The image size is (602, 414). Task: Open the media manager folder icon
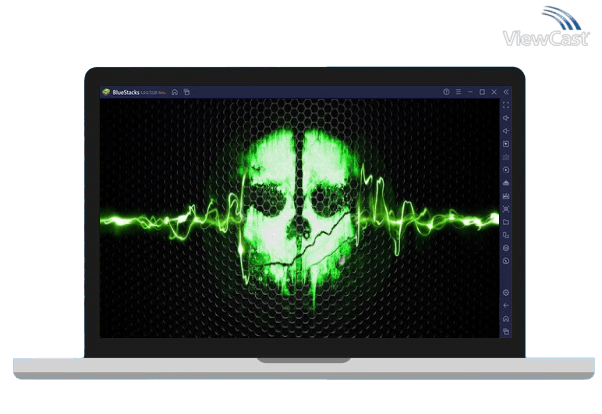pyautogui.click(x=506, y=222)
